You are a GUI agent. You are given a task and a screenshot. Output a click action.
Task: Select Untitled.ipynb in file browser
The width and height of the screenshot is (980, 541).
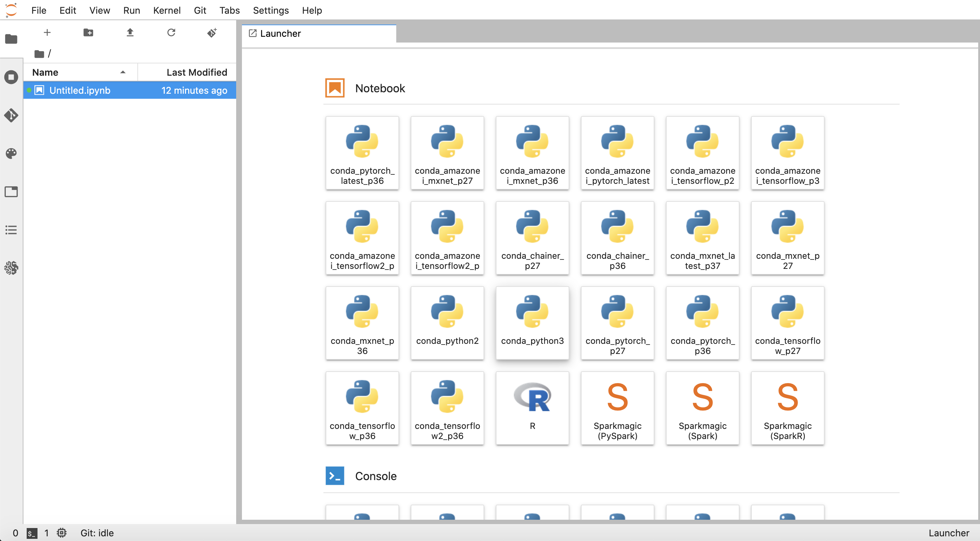[x=80, y=90]
